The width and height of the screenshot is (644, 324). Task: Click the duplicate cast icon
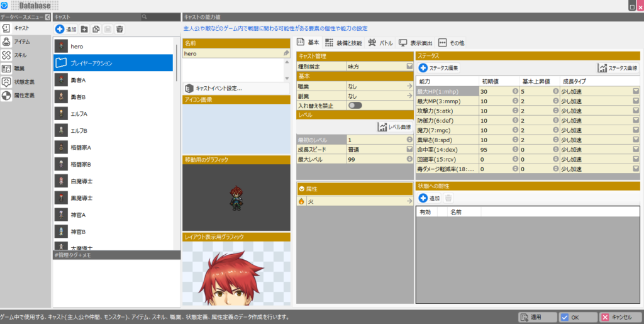[x=96, y=30]
